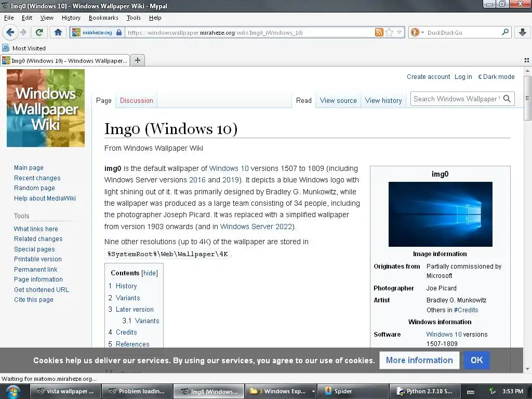
Task: Open Main page in sidebar
Action: [x=29, y=168]
